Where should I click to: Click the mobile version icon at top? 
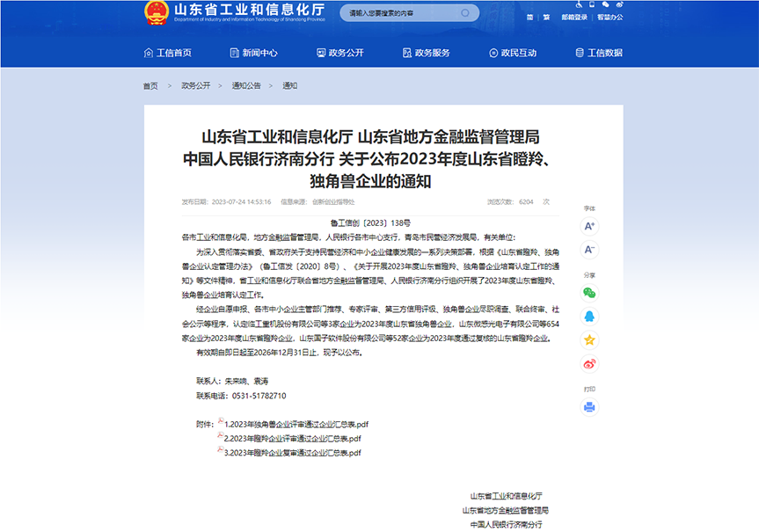pyautogui.click(x=592, y=7)
